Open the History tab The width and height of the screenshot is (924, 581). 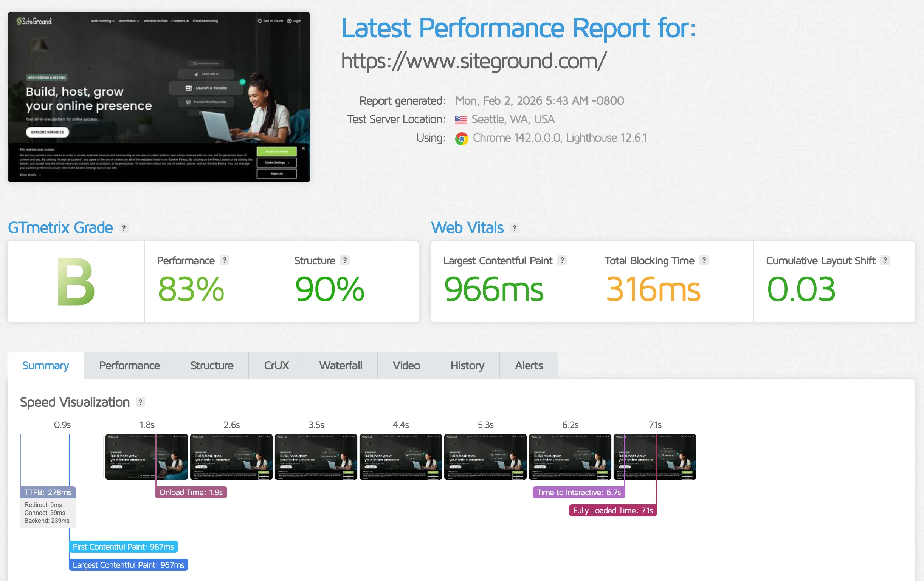[467, 365]
